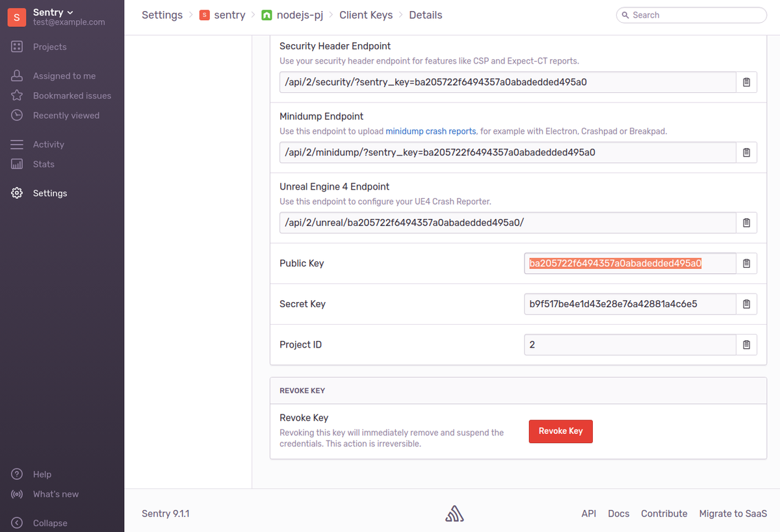Copy the Minidump Endpoint value
780x532 pixels.
pyautogui.click(x=746, y=153)
